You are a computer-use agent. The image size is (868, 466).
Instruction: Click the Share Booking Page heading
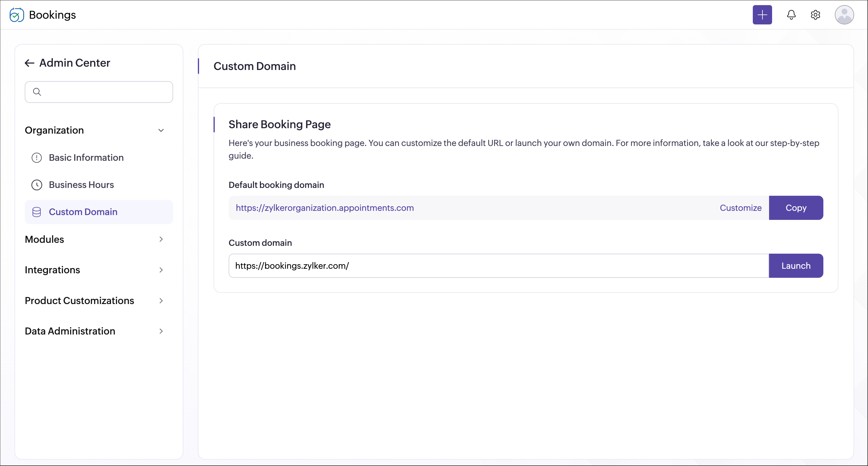pyautogui.click(x=280, y=124)
